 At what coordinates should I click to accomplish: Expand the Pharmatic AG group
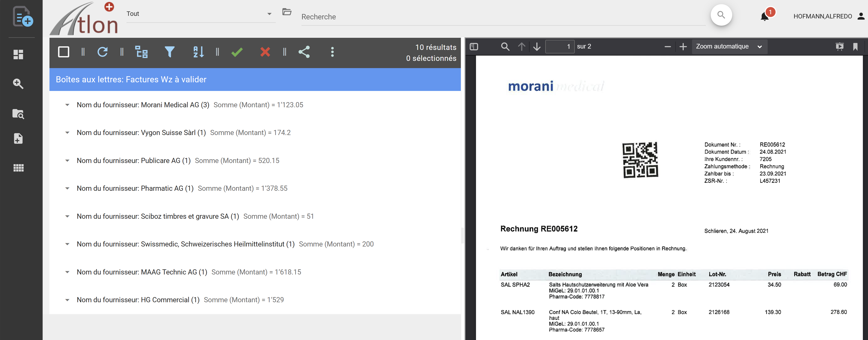click(x=67, y=188)
